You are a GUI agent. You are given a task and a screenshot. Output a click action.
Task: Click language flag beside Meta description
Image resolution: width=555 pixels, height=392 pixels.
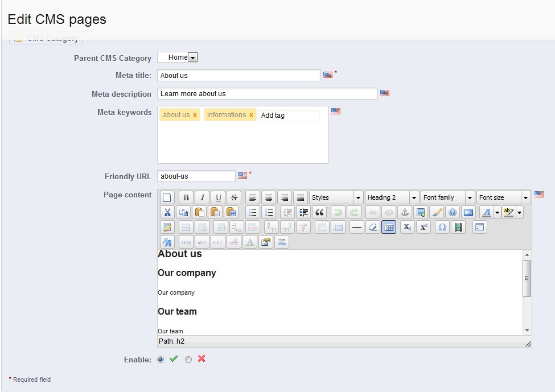(385, 93)
